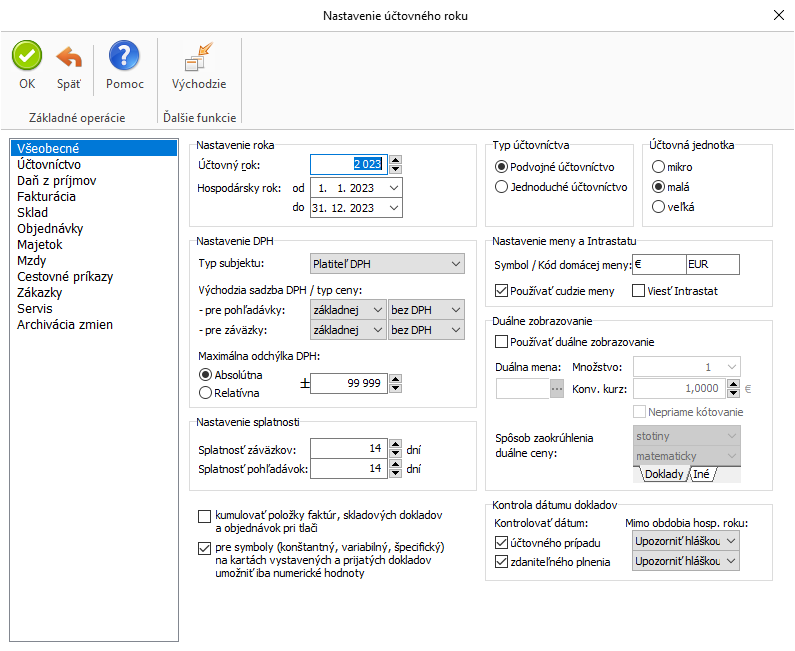Decrease maximálna odchýlka DPH value

click(x=395, y=388)
